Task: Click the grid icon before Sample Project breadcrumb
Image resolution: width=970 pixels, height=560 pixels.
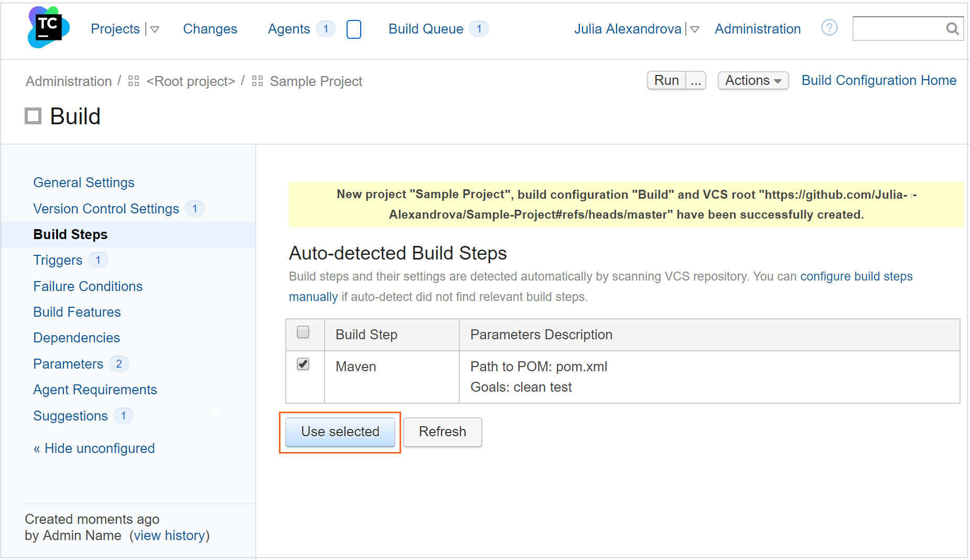Action: [257, 81]
